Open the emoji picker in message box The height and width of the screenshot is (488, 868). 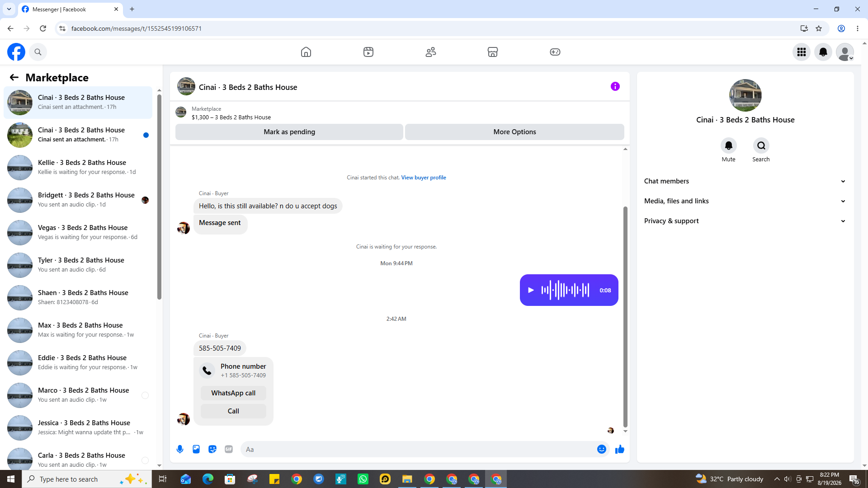click(x=602, y=449)
